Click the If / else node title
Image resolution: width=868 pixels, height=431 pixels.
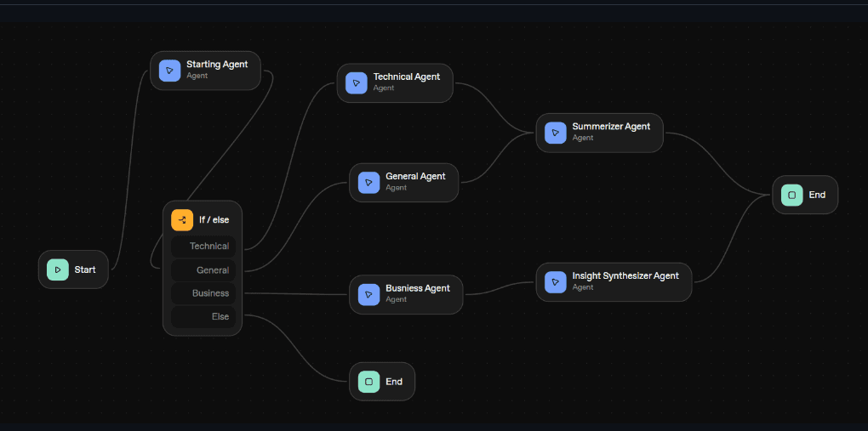(214, 219)
